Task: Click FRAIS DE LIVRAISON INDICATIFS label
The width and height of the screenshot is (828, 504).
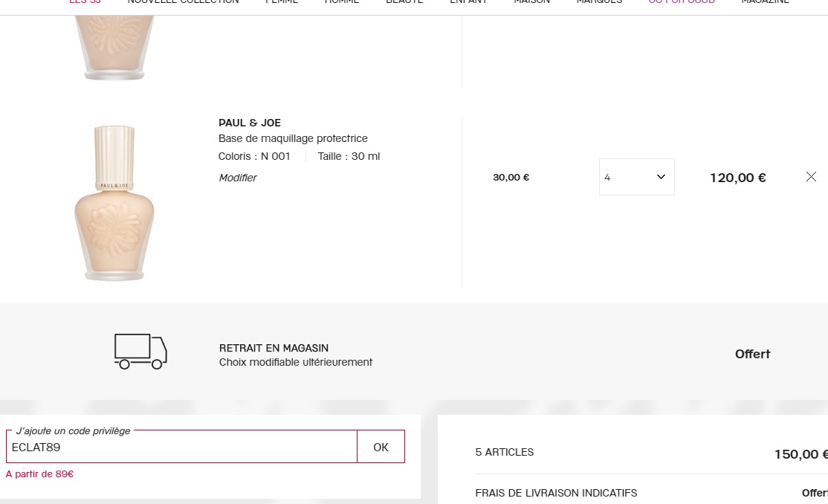Action: (x=556, y=493)
